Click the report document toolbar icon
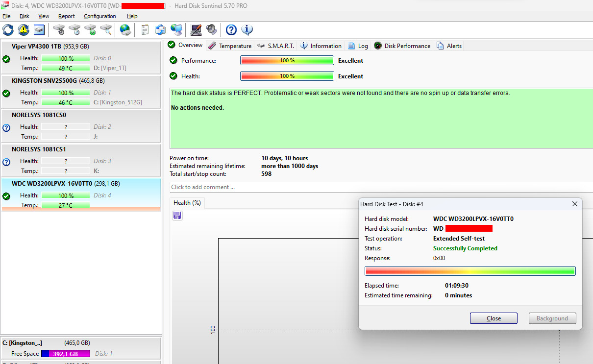The height and width of the screenshot is (364, 593). click(x=145, y=30)
